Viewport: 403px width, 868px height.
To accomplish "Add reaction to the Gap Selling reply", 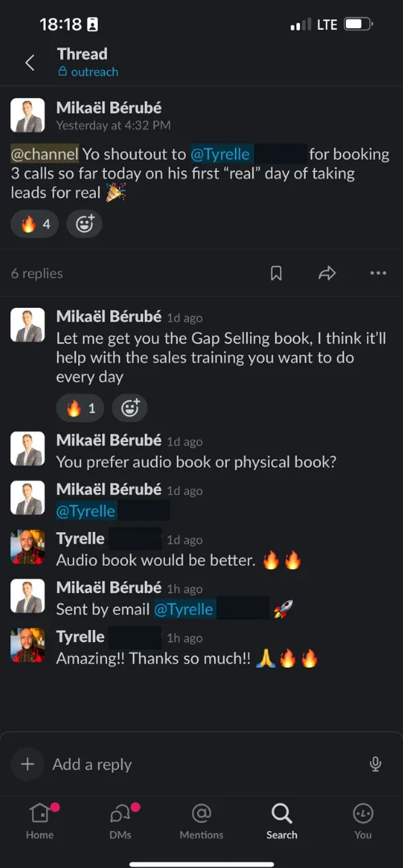I will coord(130,408).
